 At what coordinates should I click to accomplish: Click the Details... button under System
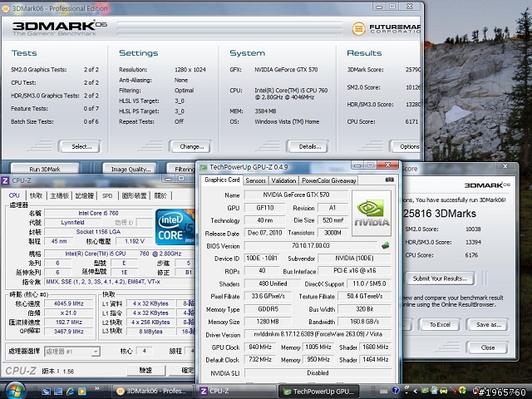(308, 146)
